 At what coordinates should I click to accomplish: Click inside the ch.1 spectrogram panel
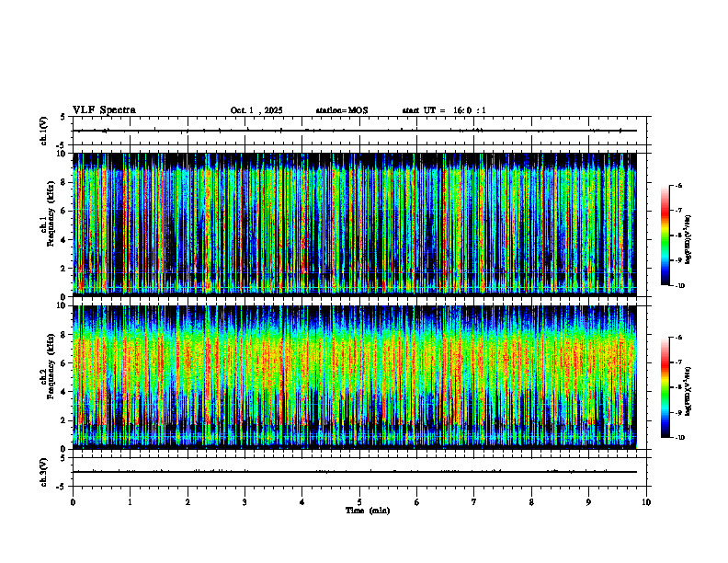click(x=355, y=224)
